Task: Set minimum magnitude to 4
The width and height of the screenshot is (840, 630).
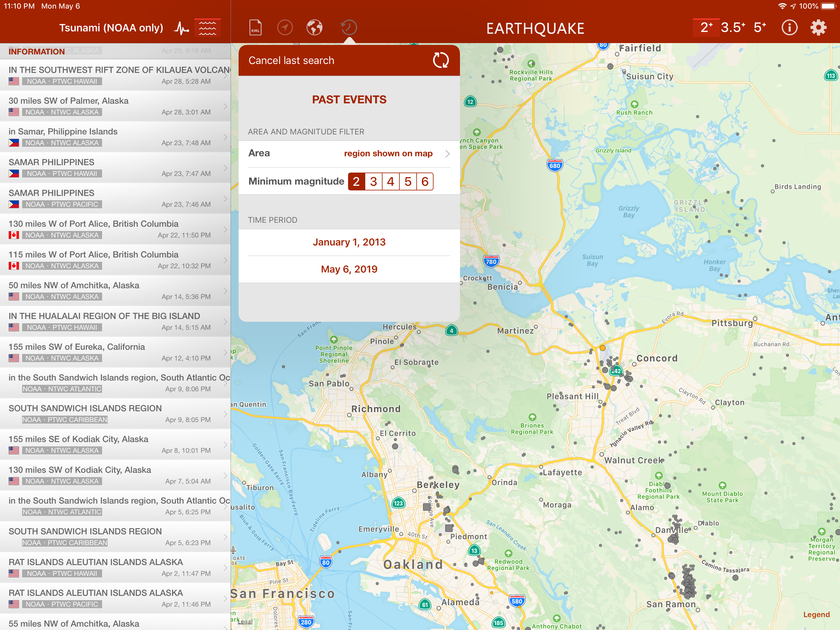Action: [390, 181]
